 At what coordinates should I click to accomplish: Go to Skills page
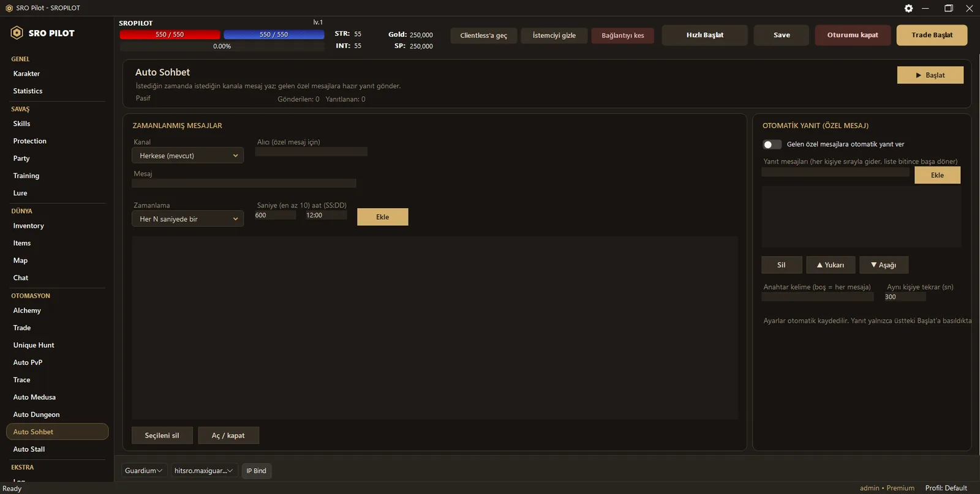click(x=21, y=124)
